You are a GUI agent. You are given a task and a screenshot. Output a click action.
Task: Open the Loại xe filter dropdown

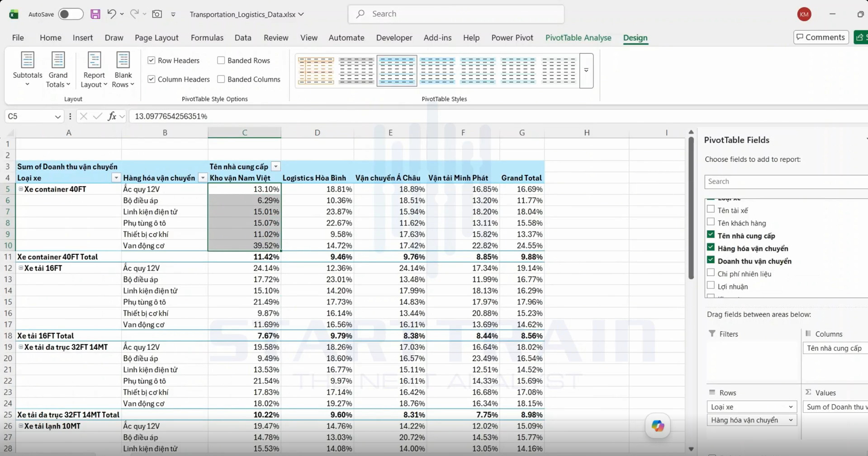point(116,178)
